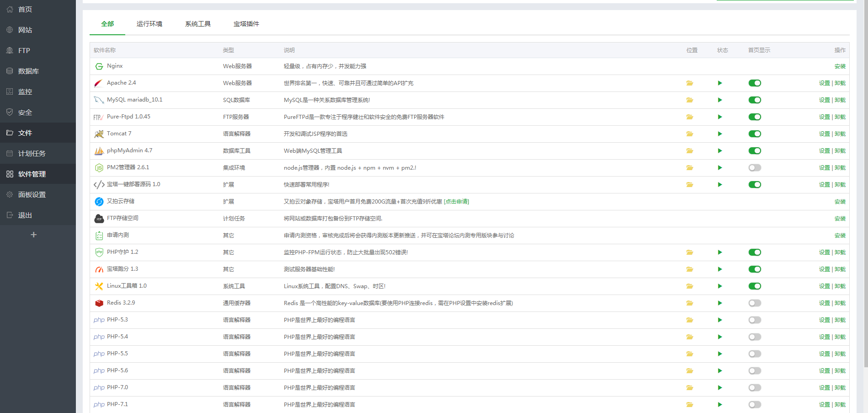The height and width of the screenshot is (413, 868).
Task: Open the 数据库 sidebar section
Action: [x=38, y=71]
